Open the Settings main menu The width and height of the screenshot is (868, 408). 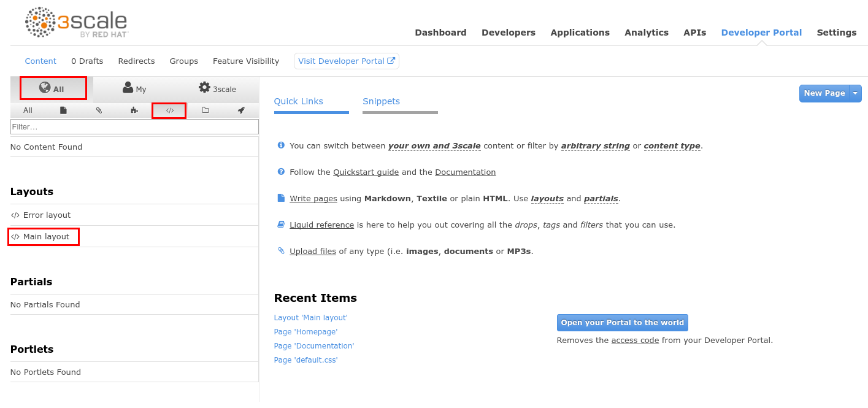point(836,33)
